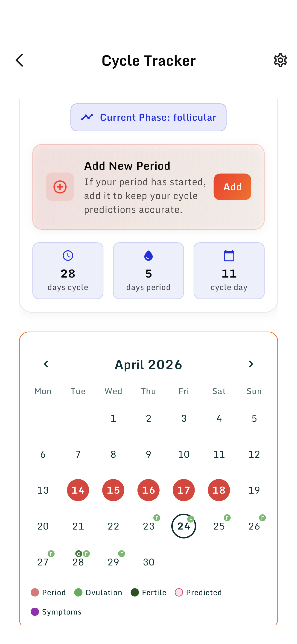This screenshot has height=644, width=297.
Task: Tap the calendar icon above cycle day
Action: point(229,255)
